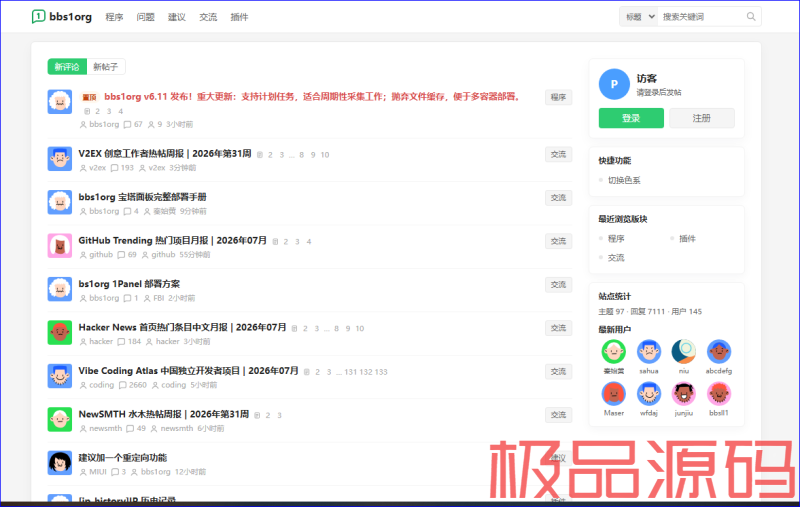Open the 交流 menu item in navigation
This screenshot has width=800, height=507.
[208, 17]
